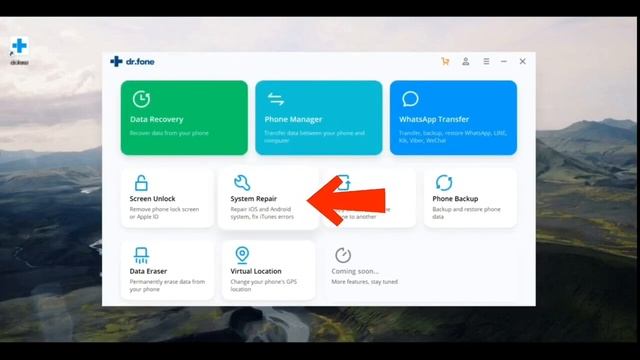Click 'Repair iOS and Android' description
This screenshot has height=360, width=640.
[262, 213]
